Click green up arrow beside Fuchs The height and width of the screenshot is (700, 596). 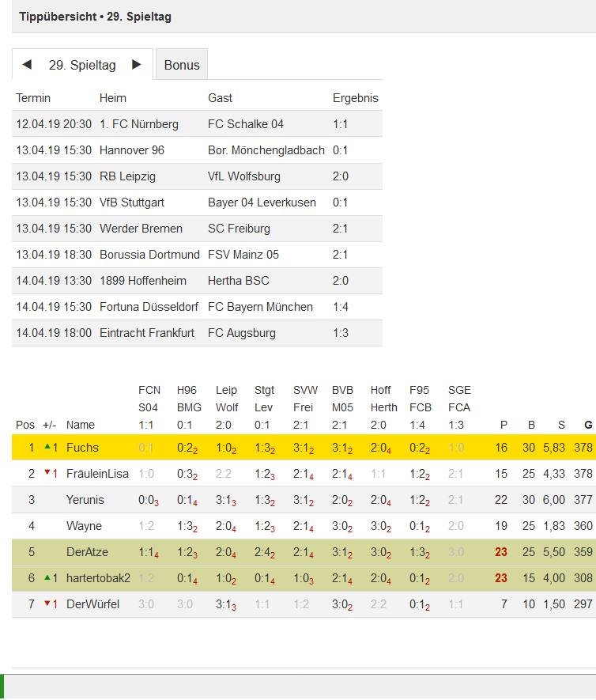tap(47, 446)
